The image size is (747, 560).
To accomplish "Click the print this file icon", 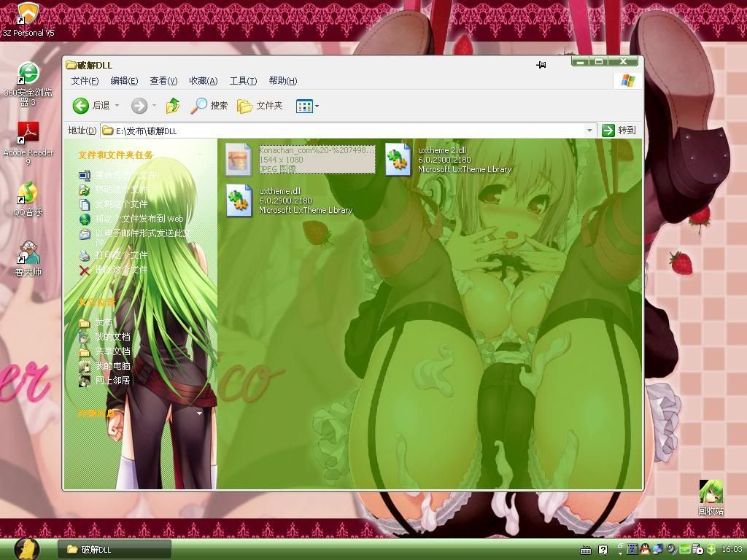I will tap(85, 256).
